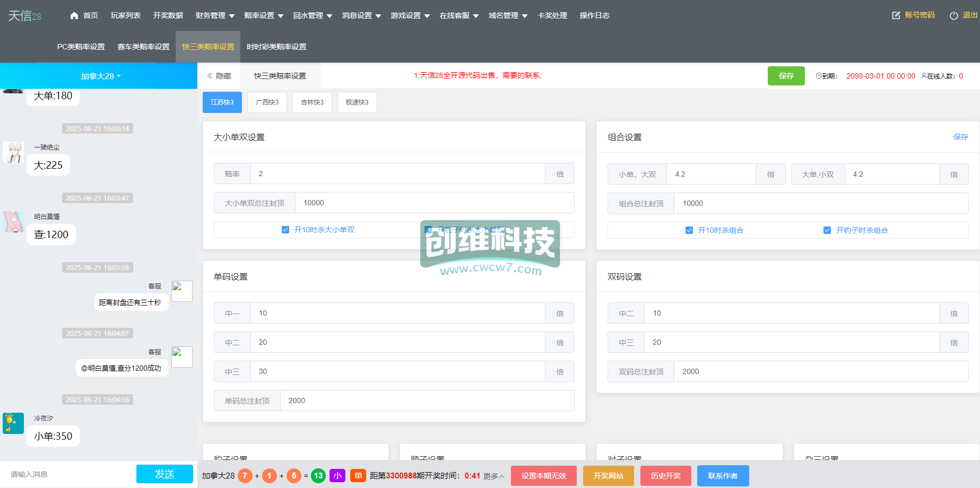Screen dimensions: 980x488
Task: Click 大小单双总注封顶 input field
Action: pyautogui.click(x=435, y=203)
